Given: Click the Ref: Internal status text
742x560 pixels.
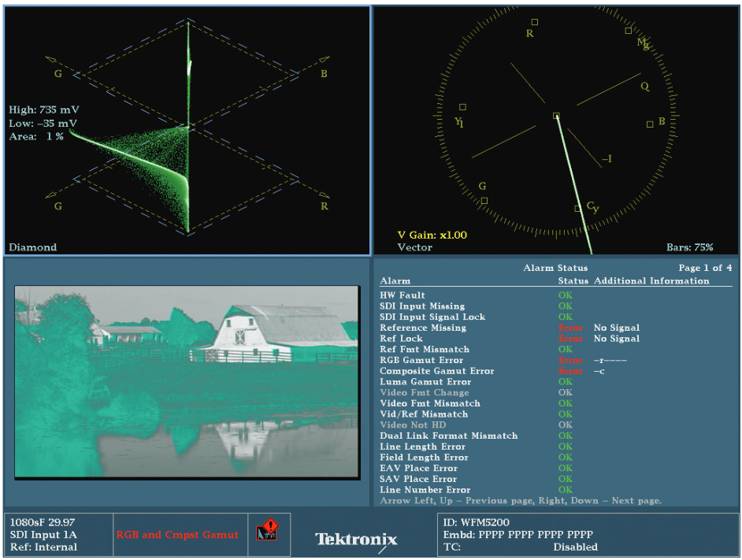Looking at the screenshot, I should point(43,547).
